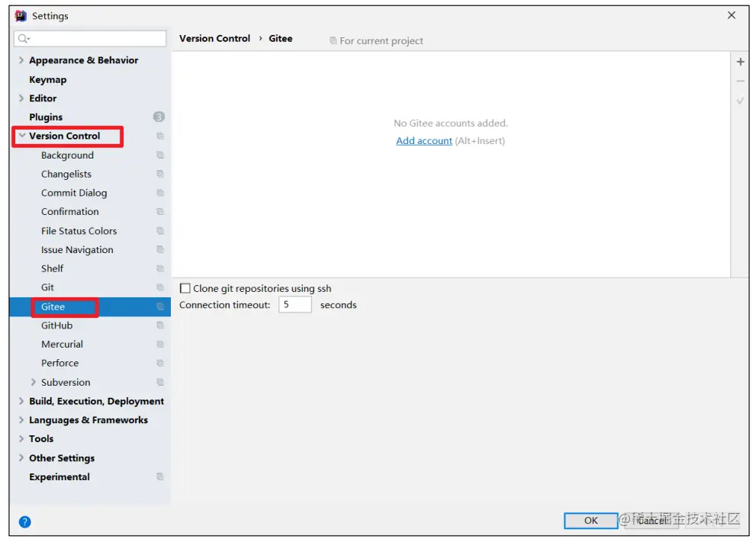Click the settings search box
Viewport: 756px width, 542px height.
coord(90,38)
